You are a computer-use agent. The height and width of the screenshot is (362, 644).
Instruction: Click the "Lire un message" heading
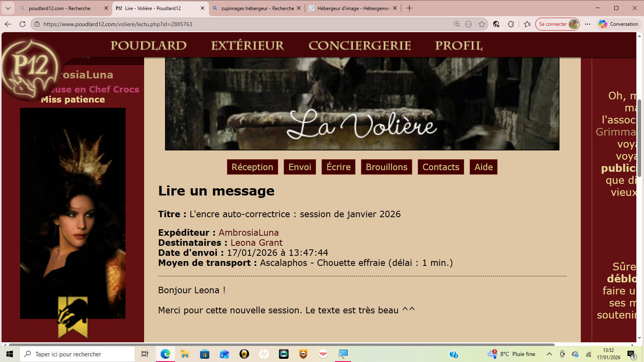pyautogui.click(x=216, y=191)
